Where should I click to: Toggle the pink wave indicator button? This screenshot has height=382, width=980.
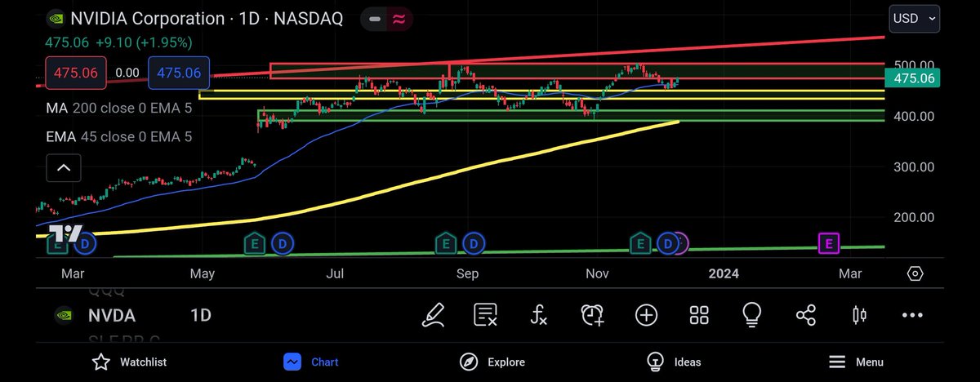[399, 19]
